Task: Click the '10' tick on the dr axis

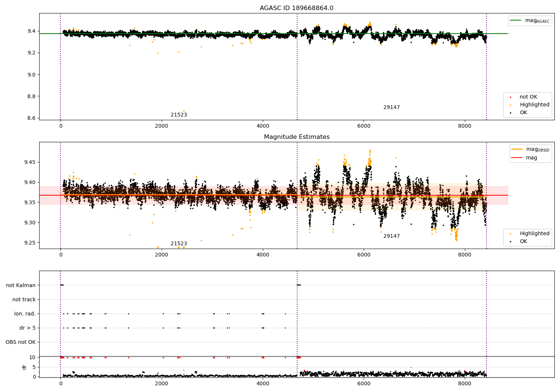Action: (32, 357)
